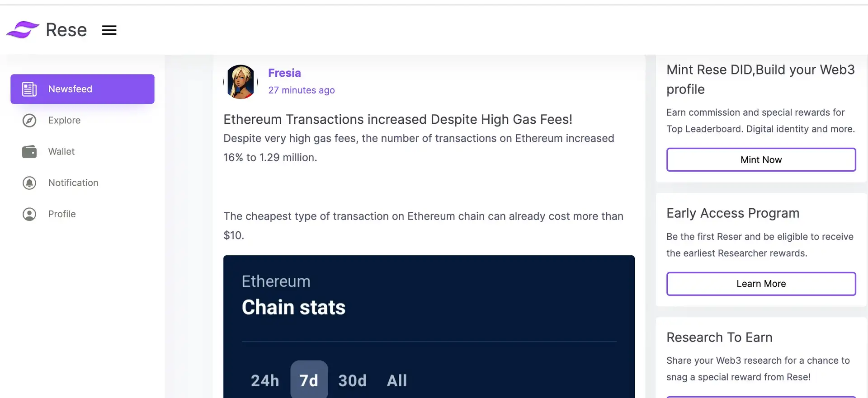Image resolution: width=868 pixels, height=398 pixels.
Task: Open Fresia's avatar picture
Action: click(x=241, y=82)
